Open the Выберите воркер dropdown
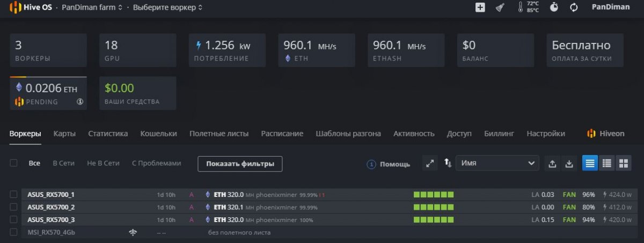The image size is (644, 243). (x=167, y=8)
